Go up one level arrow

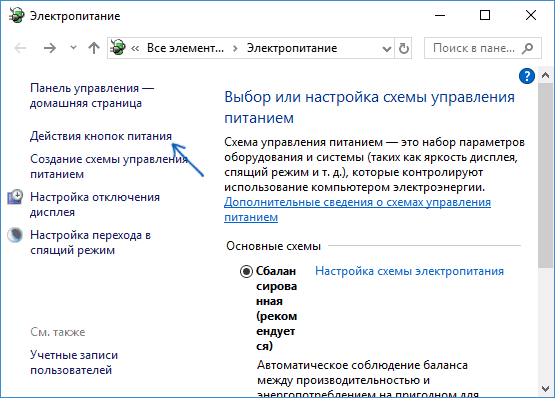94,48
